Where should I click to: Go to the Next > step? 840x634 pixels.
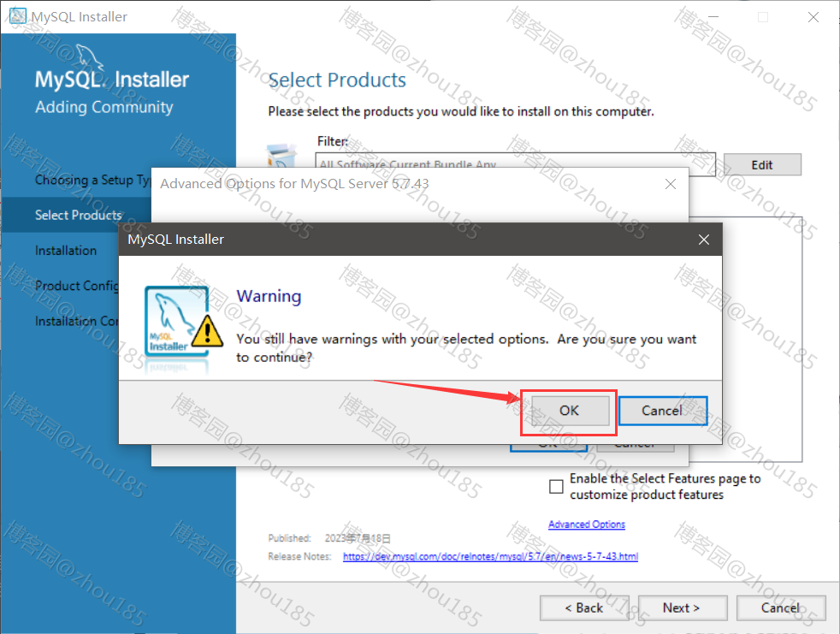[x=683, y=607]
